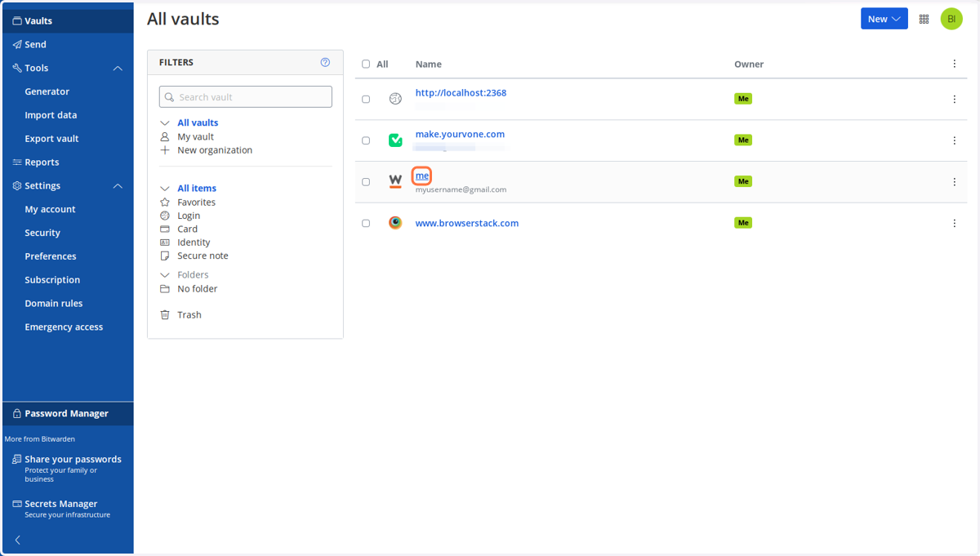Image resolution: width=980 pixels, height=556 pixels.
Task: Focus the Search vault field
Action: (246, 96)
